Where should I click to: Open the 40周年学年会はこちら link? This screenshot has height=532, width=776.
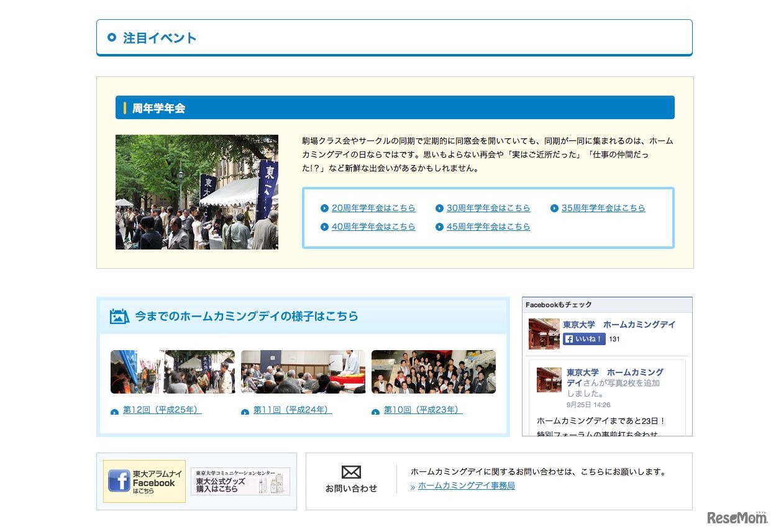tap(373, 227)
